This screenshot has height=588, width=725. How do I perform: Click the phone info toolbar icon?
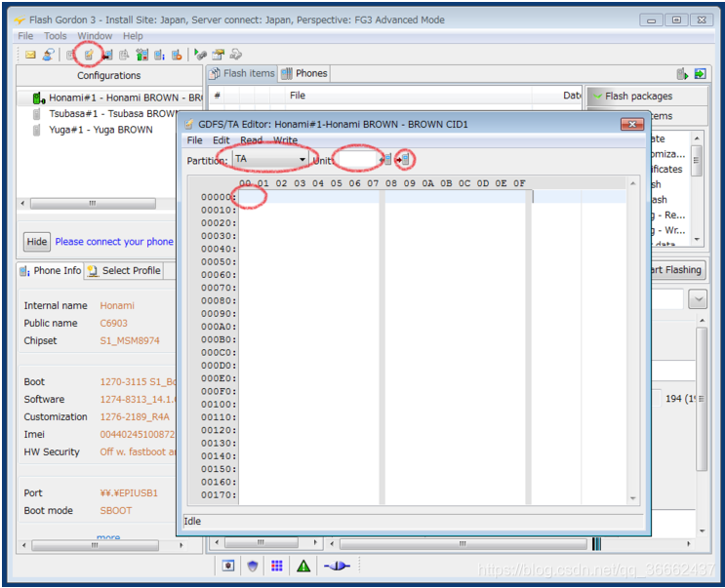[x=159, y=55]
